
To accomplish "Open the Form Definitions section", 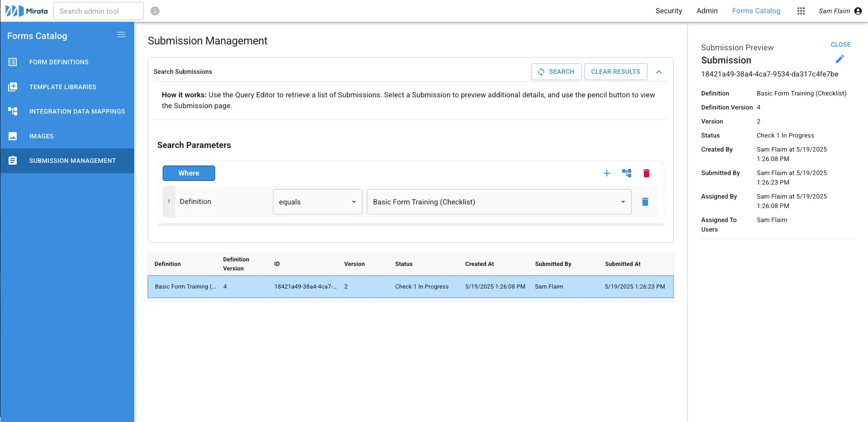I will pos(58,62).
